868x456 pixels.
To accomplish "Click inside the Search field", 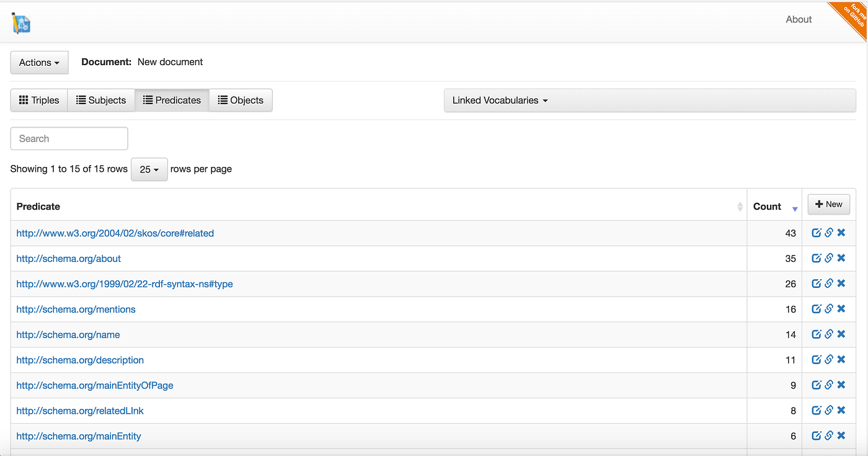I will (68, 138).
